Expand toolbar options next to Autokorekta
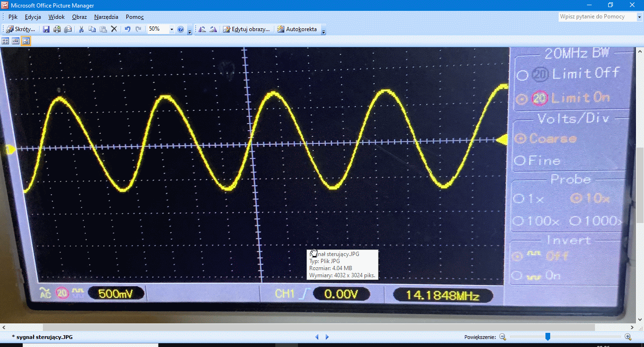644x347 pixels. coord(323,31)
